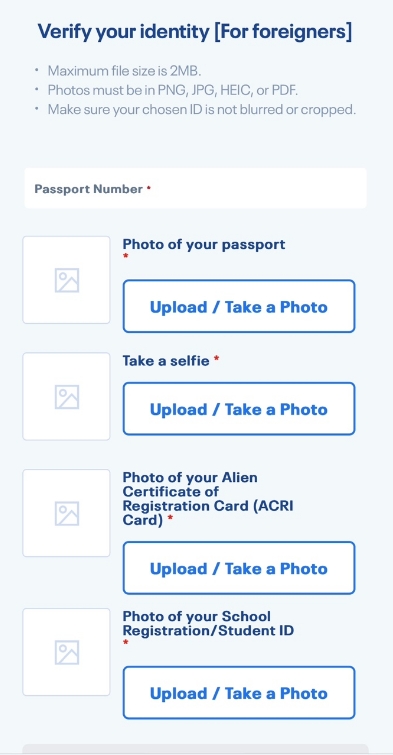Click the PNG, JPG, HEIC, or PDF note
393x755 pixels.
tap(172, 90)
